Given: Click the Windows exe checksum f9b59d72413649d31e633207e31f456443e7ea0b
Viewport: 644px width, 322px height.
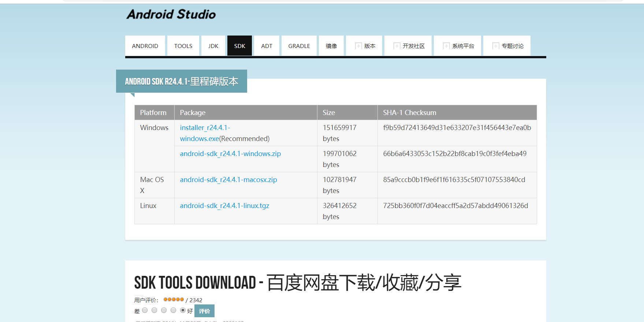Looking at the screenshot, I should (x=457, y=127).
